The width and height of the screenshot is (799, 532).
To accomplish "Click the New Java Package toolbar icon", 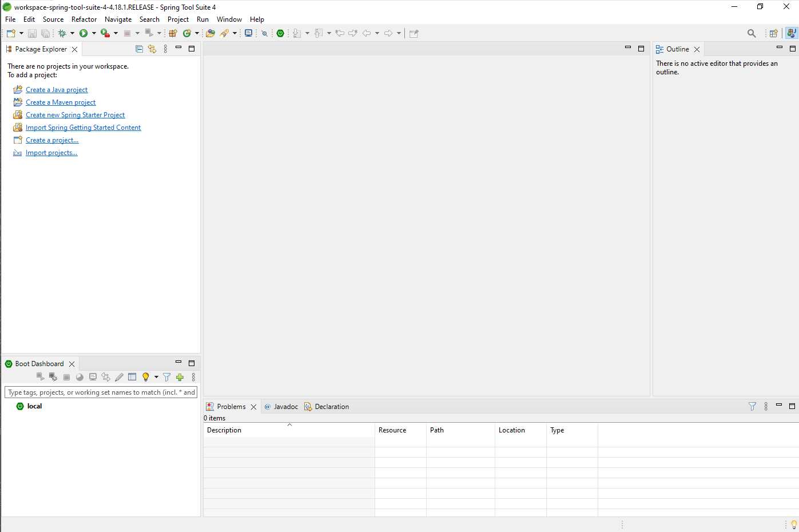I will click(x=173, y=33).
